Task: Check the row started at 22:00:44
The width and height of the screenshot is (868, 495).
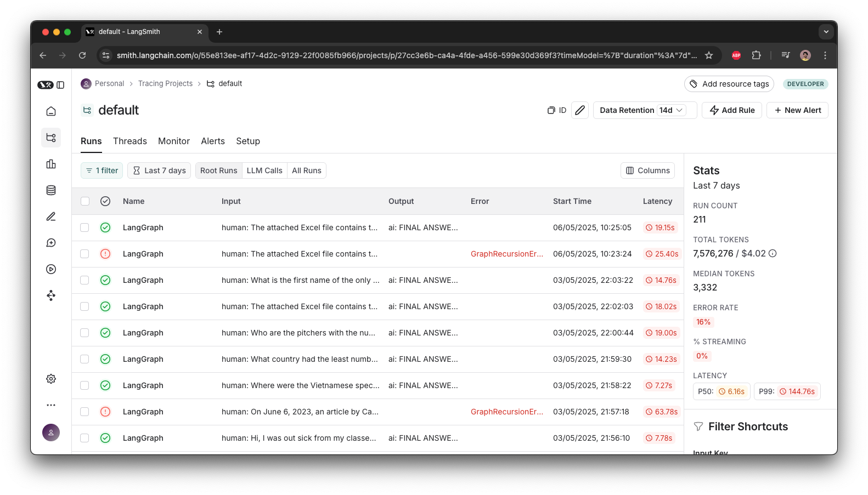Action: pyautogui.click(x=84, y=333)
